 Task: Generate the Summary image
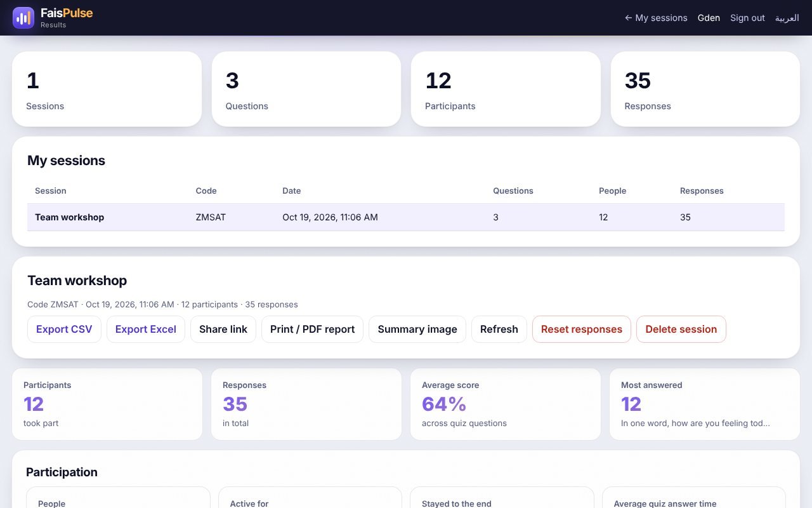417,329
